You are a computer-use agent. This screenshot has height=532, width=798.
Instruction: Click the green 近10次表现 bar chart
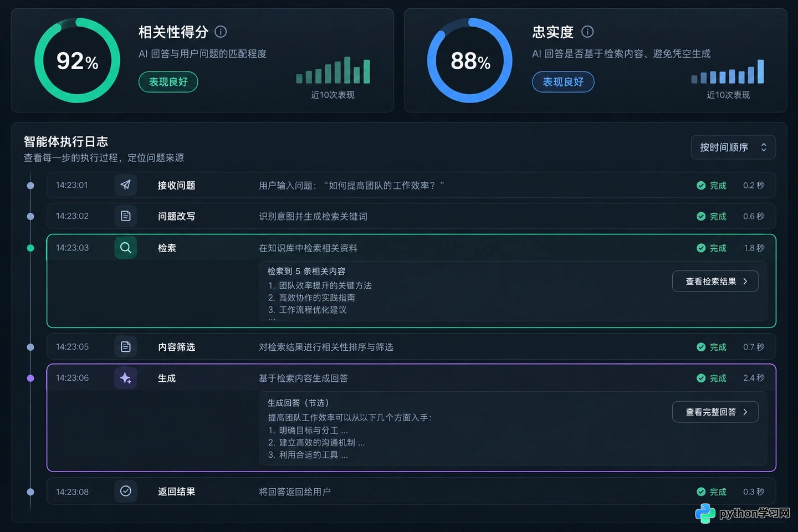click(333, 70)
